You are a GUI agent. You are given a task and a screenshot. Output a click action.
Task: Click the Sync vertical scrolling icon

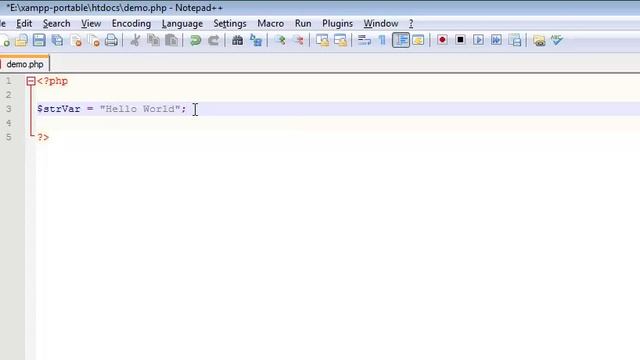322,40
